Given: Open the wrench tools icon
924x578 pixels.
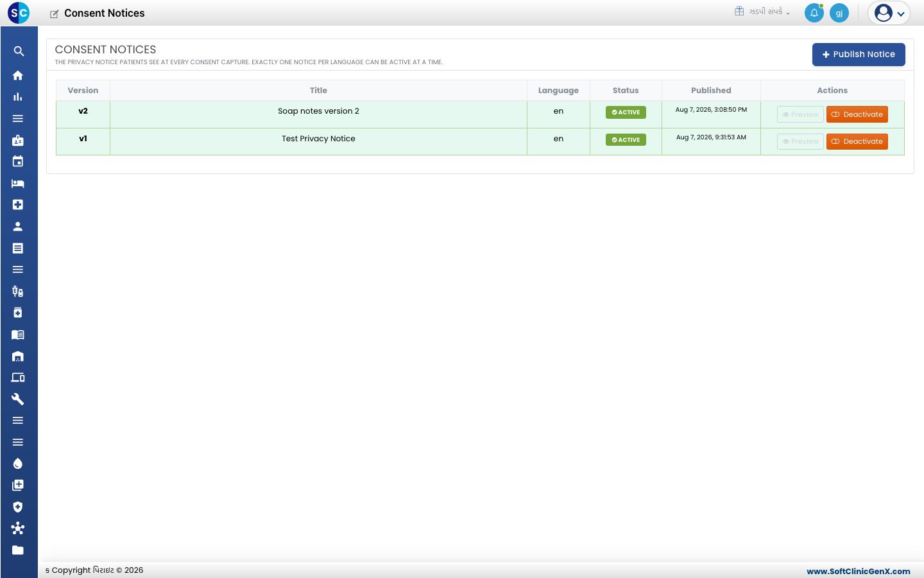Looking at the screenshot, I should pos(18,399).
